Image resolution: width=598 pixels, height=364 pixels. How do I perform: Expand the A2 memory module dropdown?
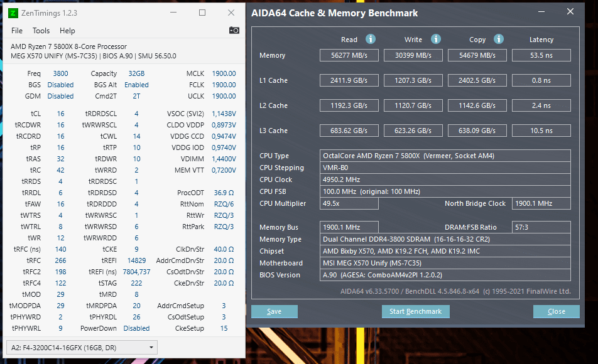click(82, 348)
